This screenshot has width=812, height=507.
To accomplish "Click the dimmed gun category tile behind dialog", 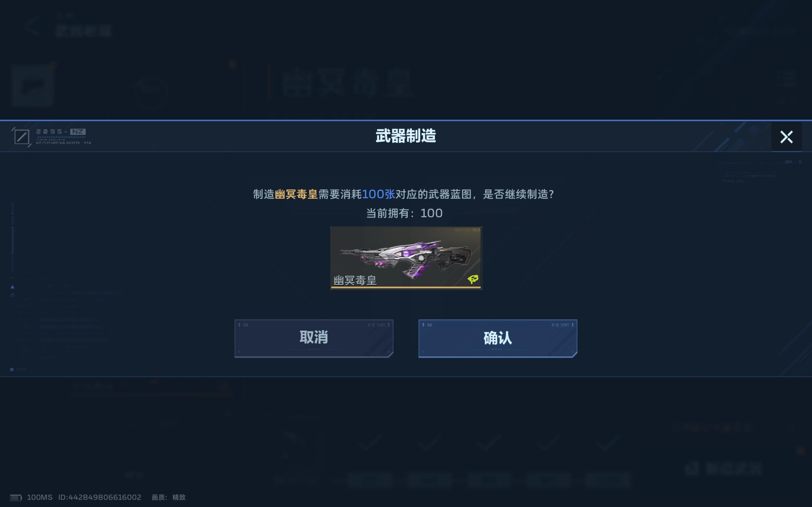I will (32, 86).
